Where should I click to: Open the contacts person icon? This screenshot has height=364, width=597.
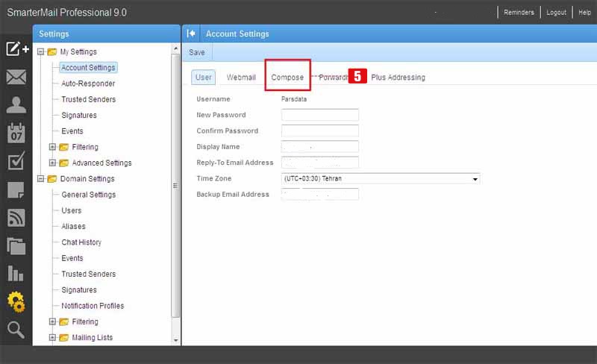[16, 104]
